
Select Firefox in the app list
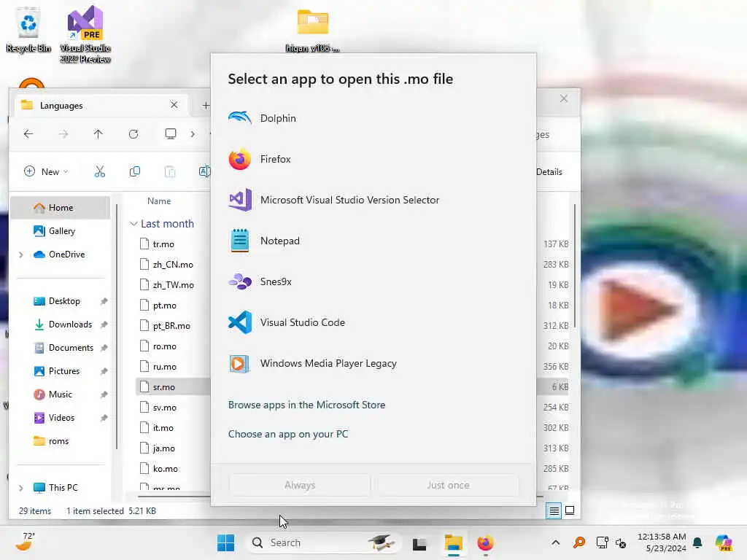[x=373, y=159]
